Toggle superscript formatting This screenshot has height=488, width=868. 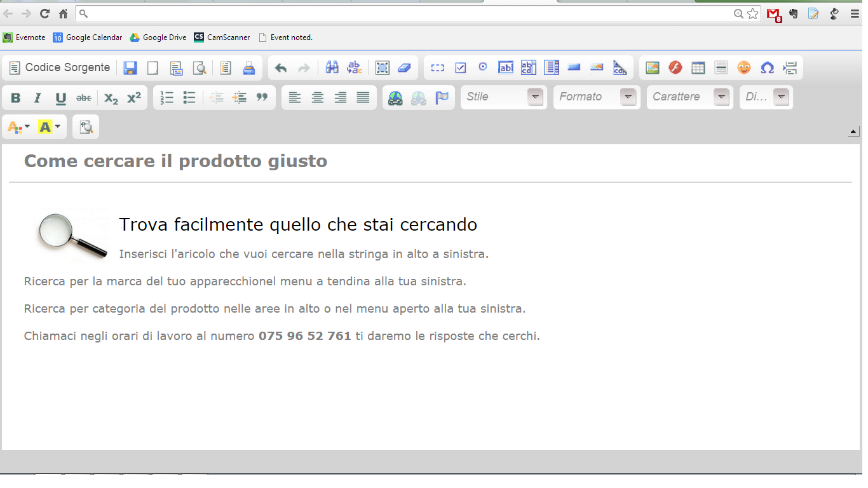click(x=134, y=98)
